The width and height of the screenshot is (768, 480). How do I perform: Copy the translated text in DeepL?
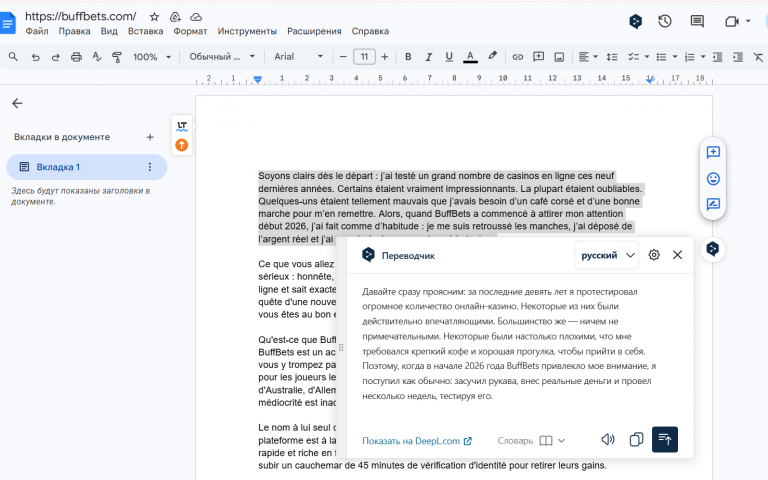[x=636, y=439]
